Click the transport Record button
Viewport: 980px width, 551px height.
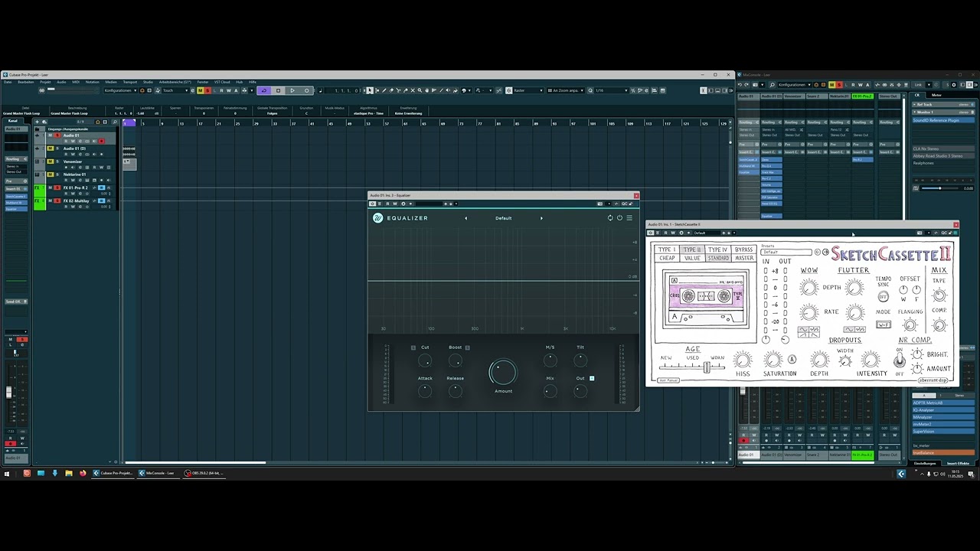click(306, 90)
